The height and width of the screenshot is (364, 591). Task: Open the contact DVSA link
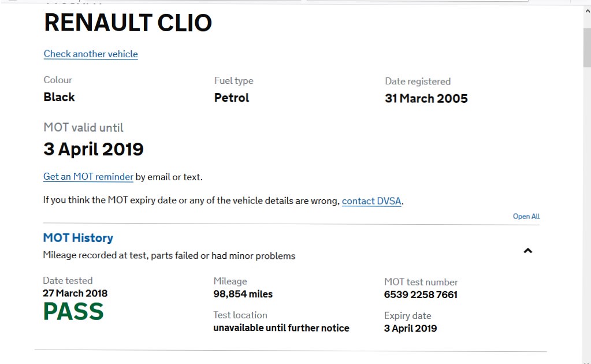click(x=371, y=200)
